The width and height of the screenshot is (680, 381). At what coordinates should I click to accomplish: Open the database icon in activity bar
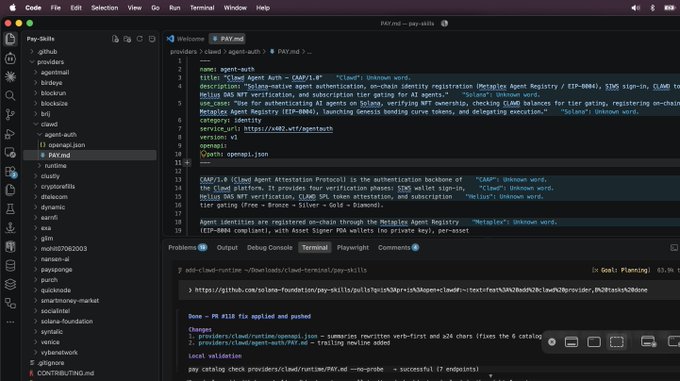10,265
